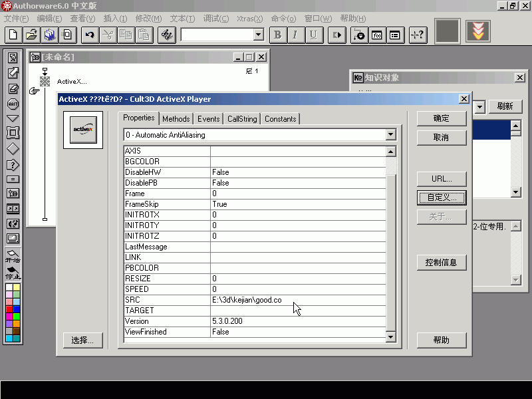Select the Properties tab
Image resolution: width=532 pixels, height=399 pixels.
coord(139,118)
